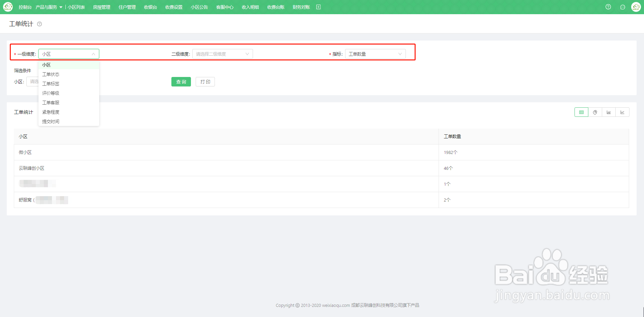Click the 46个 value cell
The height and width of the screenshot is (317, 644).
(534, 168)
